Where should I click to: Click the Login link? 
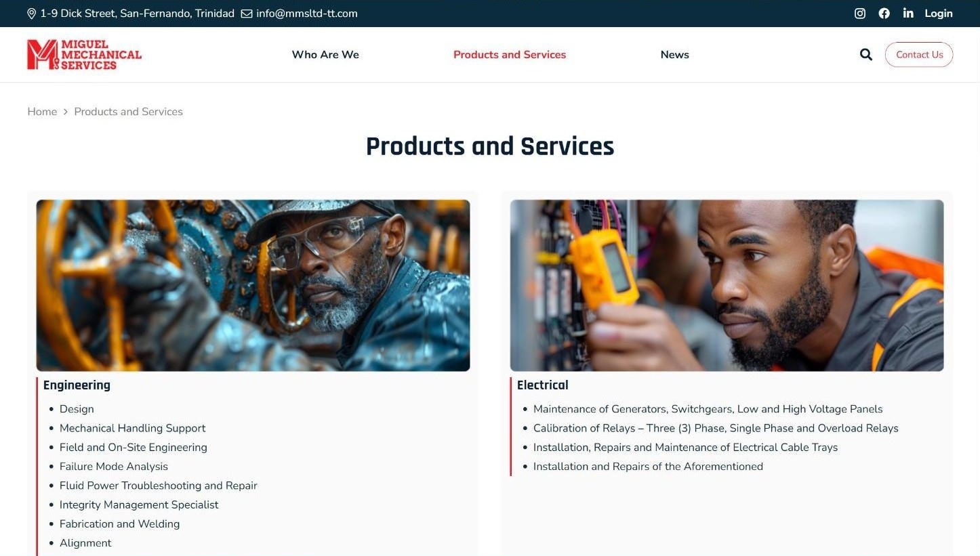point(939,14)
